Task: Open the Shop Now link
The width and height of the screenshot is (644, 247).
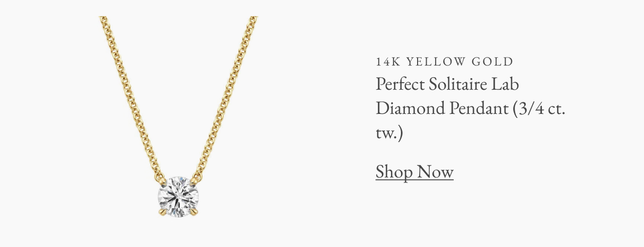Action: [415, 172]
